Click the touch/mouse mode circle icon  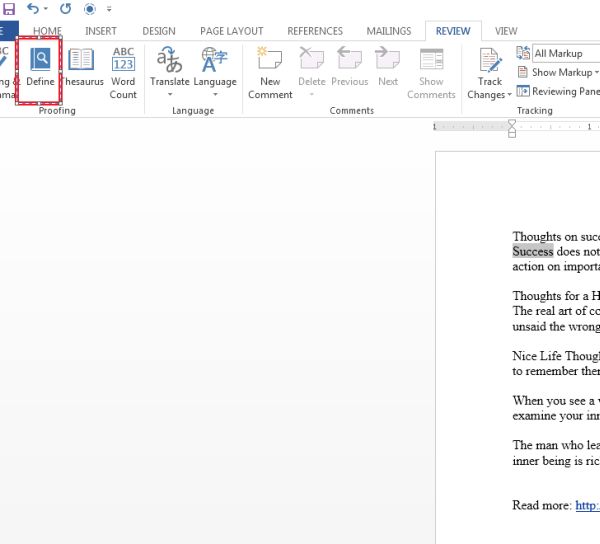pyautogui.click(x=89, y=9)
